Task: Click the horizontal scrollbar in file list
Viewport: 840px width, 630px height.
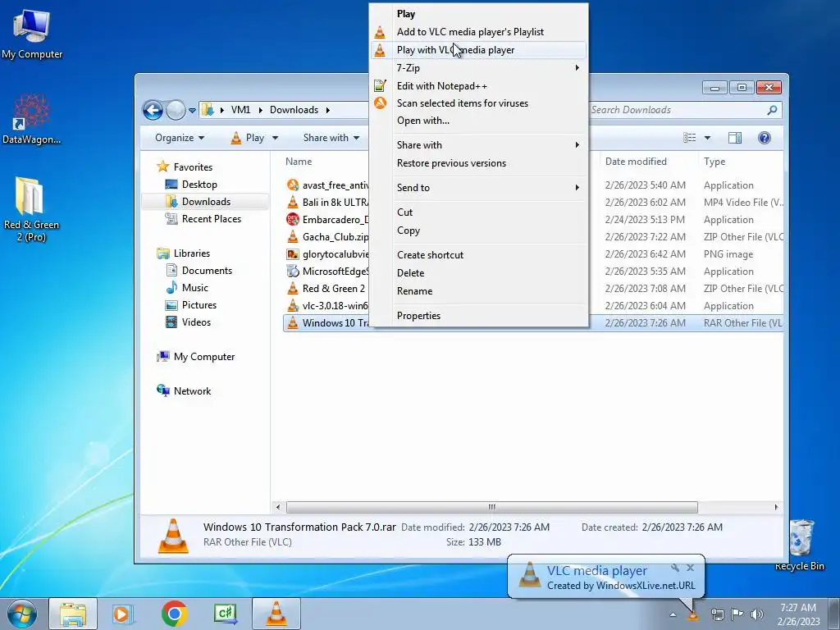Action: pos(492,507)
